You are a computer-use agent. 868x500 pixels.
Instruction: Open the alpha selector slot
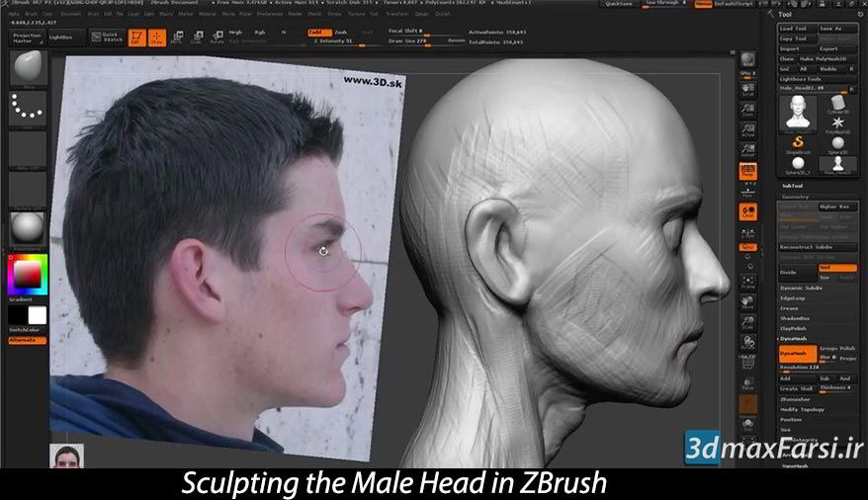(x=28, y=149)
